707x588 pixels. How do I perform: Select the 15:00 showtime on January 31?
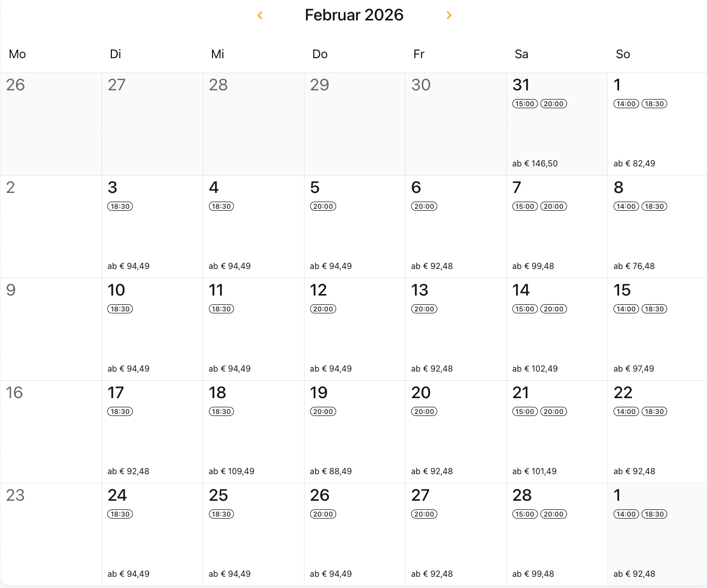(525, 104)
